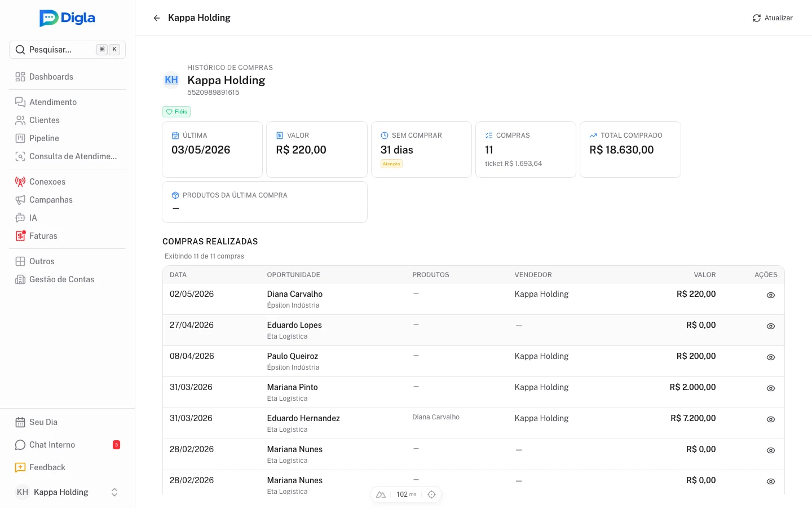Open the Feedback item
This screenshot has height=508, width=812.
(67, 467)
